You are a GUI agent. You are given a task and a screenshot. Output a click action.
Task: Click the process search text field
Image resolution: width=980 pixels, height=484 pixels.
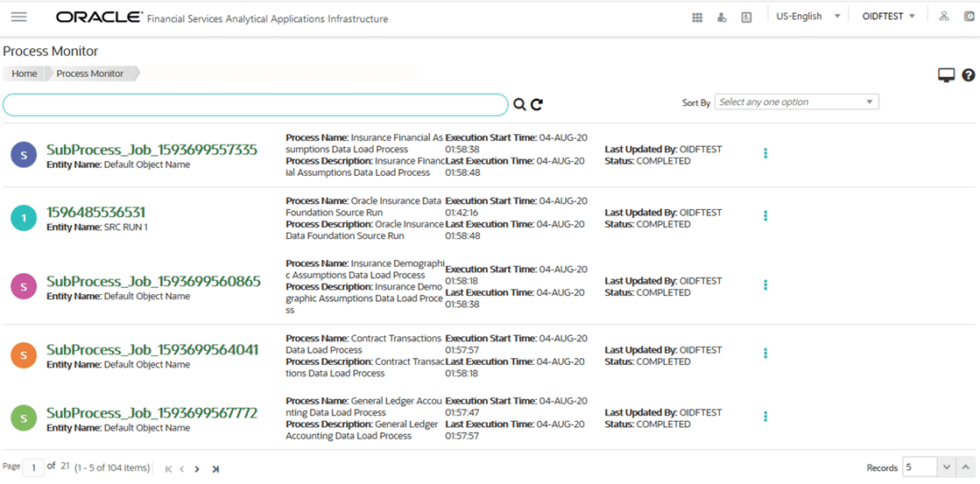click(x=255, y=105)
